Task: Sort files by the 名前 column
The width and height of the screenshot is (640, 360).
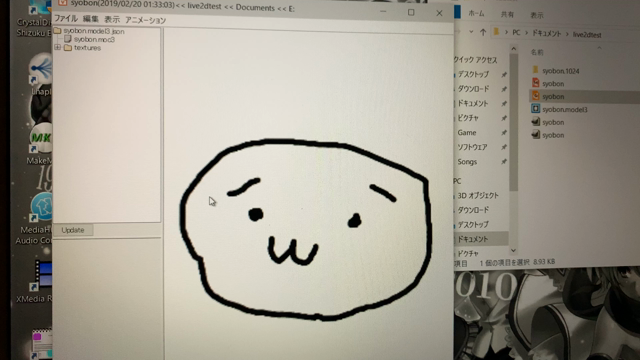Action: (537, 52)
